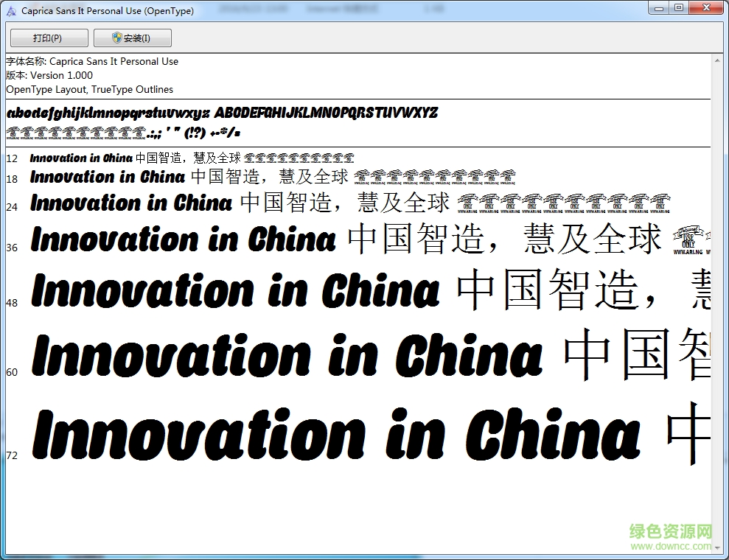The width and height of the screenshot is (729, 560).
Task: Click 'Innovation in China' sample at size 18
Action: click(x=108, y=177)
